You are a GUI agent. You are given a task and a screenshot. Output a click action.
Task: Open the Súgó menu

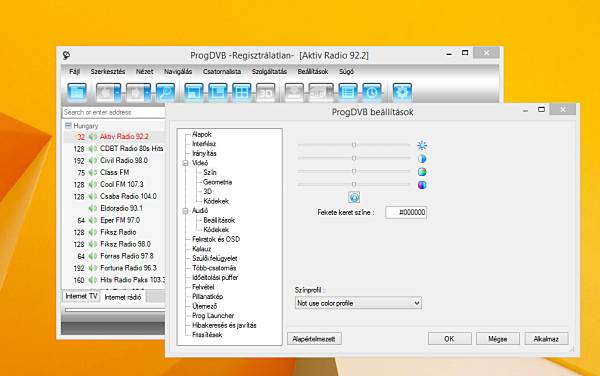346,72
